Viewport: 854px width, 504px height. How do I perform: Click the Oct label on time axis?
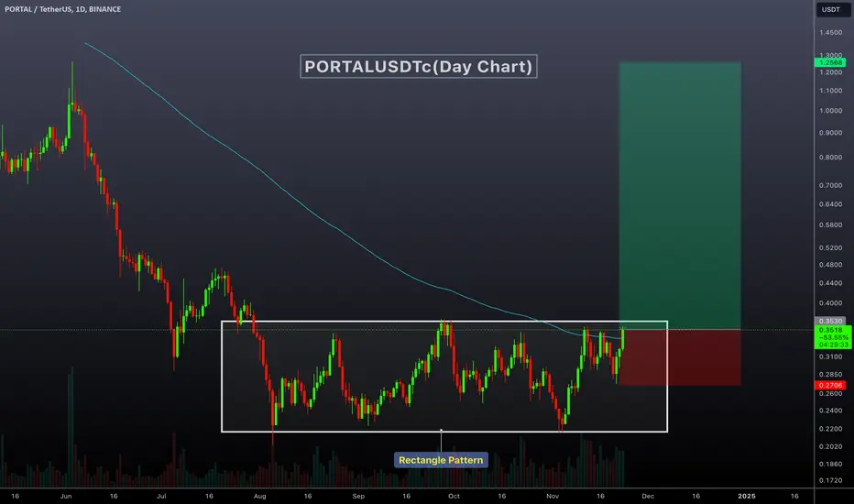click(x=454, y=497)
